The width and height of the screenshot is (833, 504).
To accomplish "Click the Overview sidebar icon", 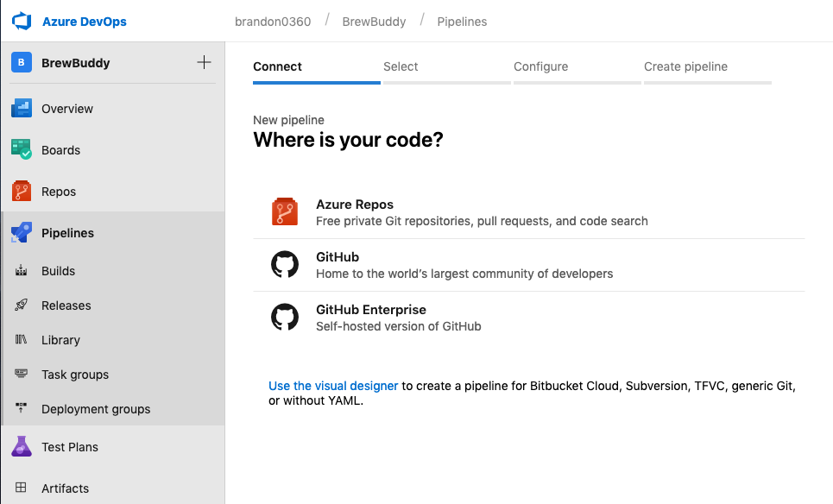I will tap(22, 109).
